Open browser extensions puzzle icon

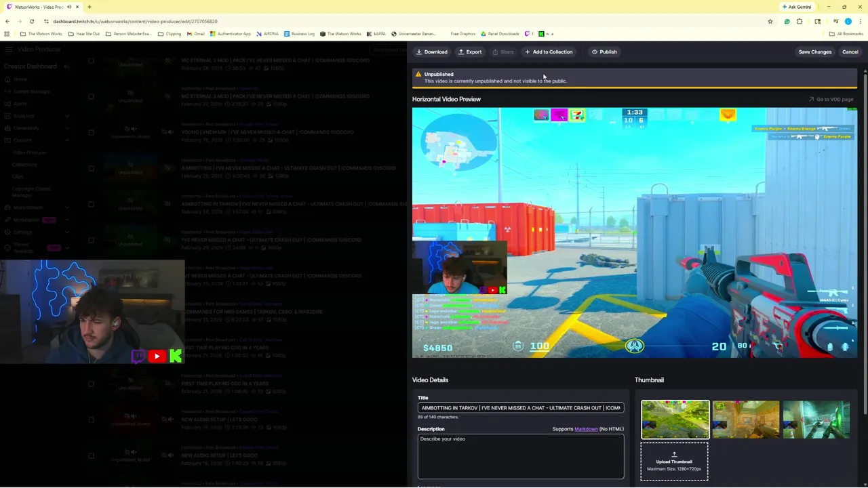(800, 22)
